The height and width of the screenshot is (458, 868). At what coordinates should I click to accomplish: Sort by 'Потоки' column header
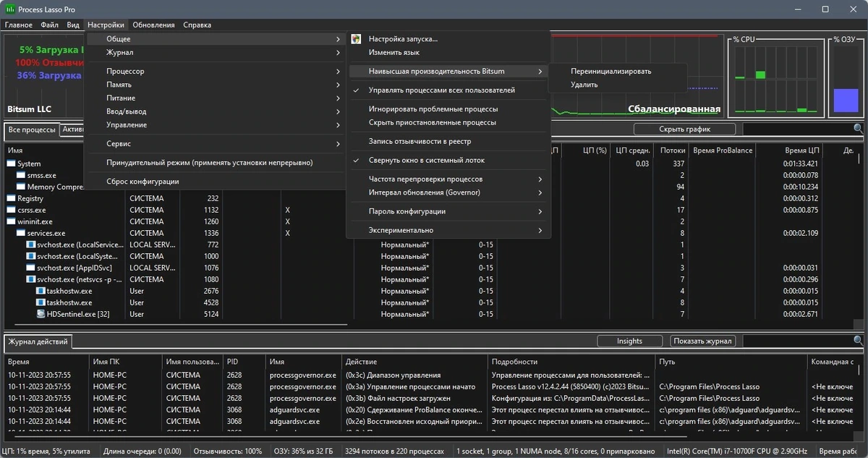point(672,150)
